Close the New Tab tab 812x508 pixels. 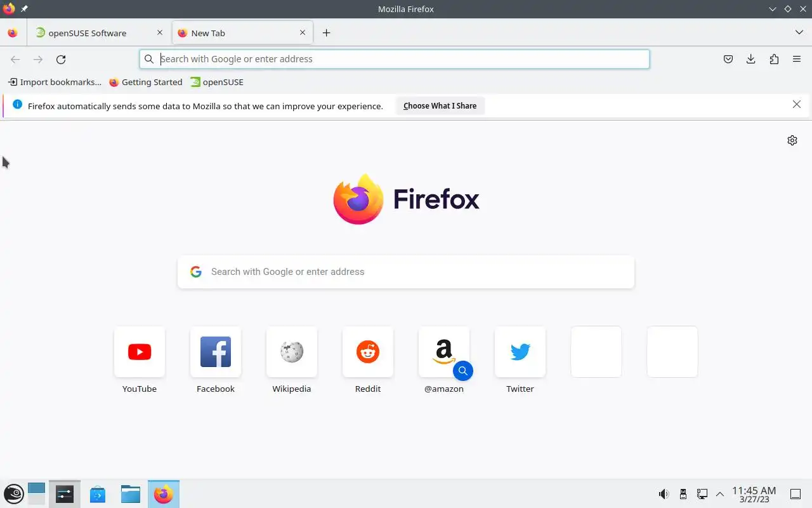coord(303,33)
